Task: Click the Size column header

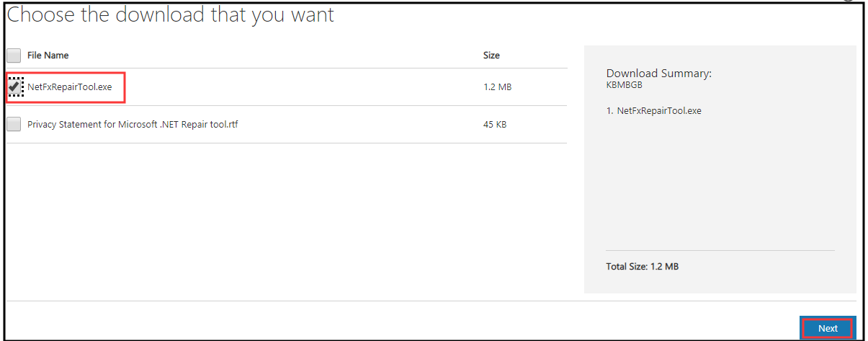Action: 491,56
